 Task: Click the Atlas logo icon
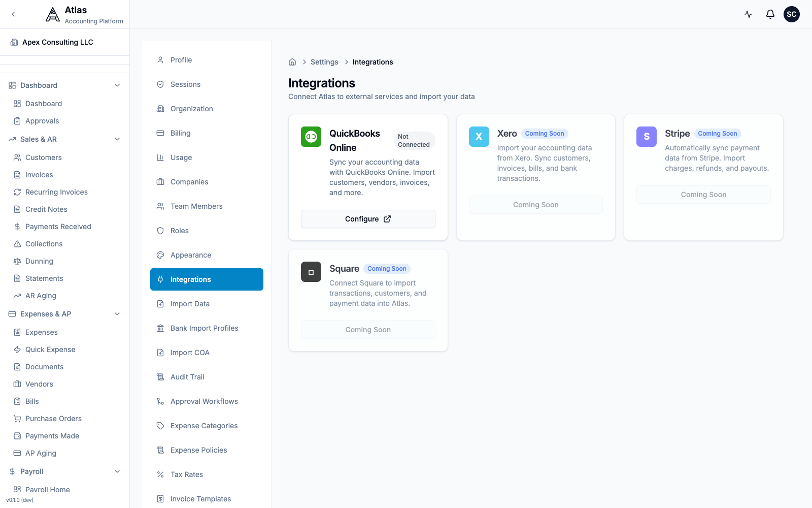[x=53, y=15]
